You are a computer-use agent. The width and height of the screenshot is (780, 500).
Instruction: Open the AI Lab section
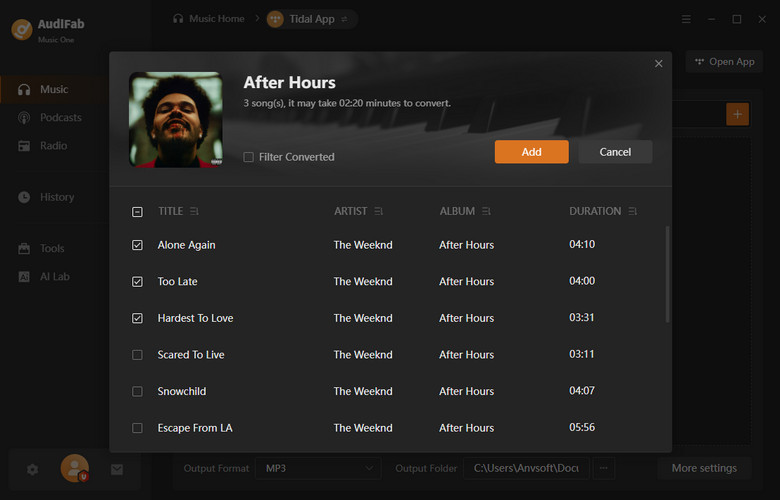coord(54,277)
